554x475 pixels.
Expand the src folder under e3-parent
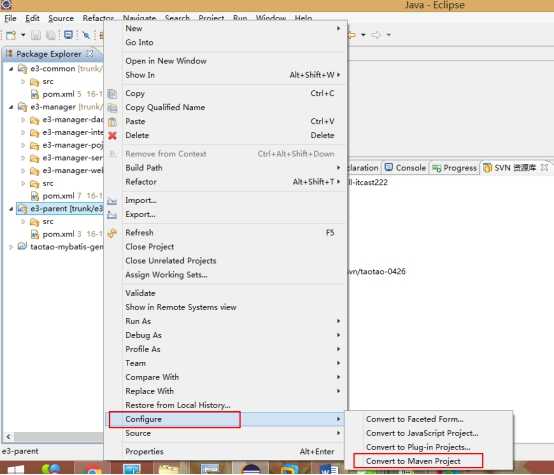(23, 222)
